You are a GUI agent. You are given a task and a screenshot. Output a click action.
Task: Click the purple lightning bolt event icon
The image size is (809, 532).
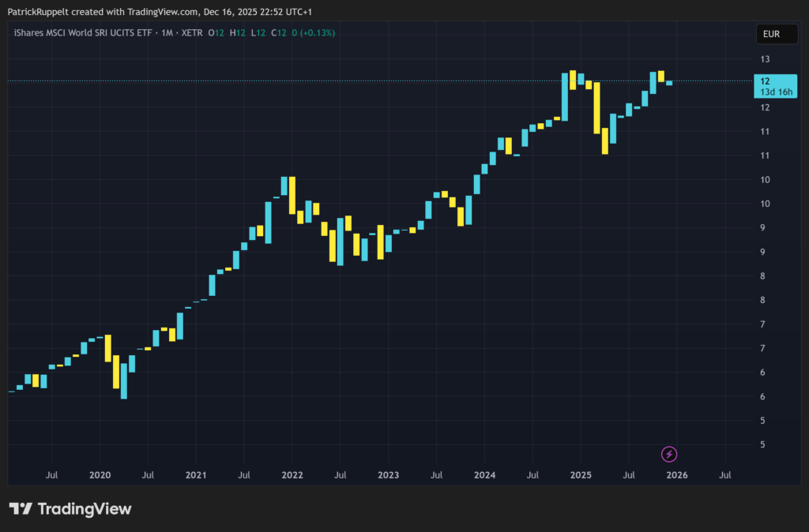(x=669, y=454)
